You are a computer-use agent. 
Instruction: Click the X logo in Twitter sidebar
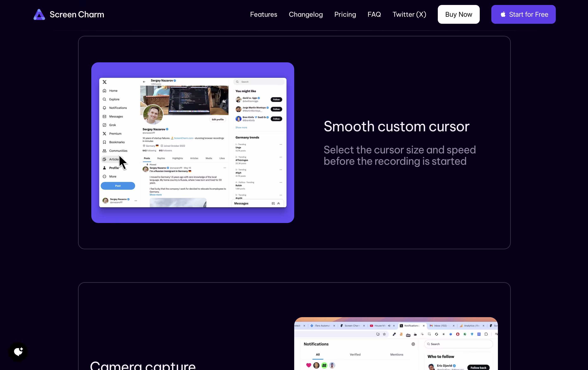point(105,82)
